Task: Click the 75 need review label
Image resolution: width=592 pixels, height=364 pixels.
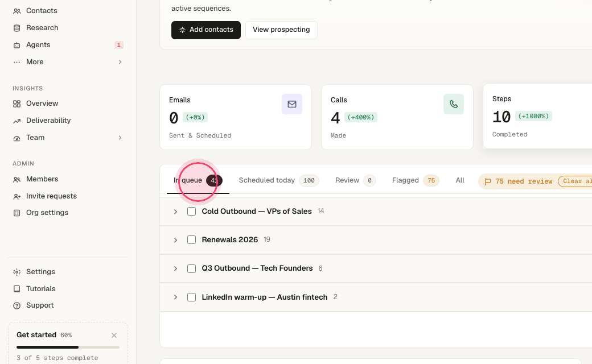Action: tap(524, 181)
